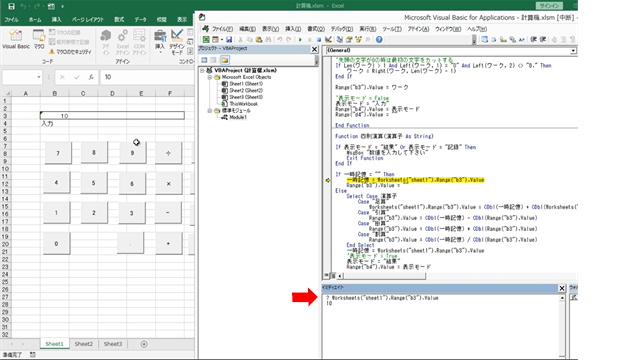
Task: Open the (General) object dropdown
Action: (573, 51)
